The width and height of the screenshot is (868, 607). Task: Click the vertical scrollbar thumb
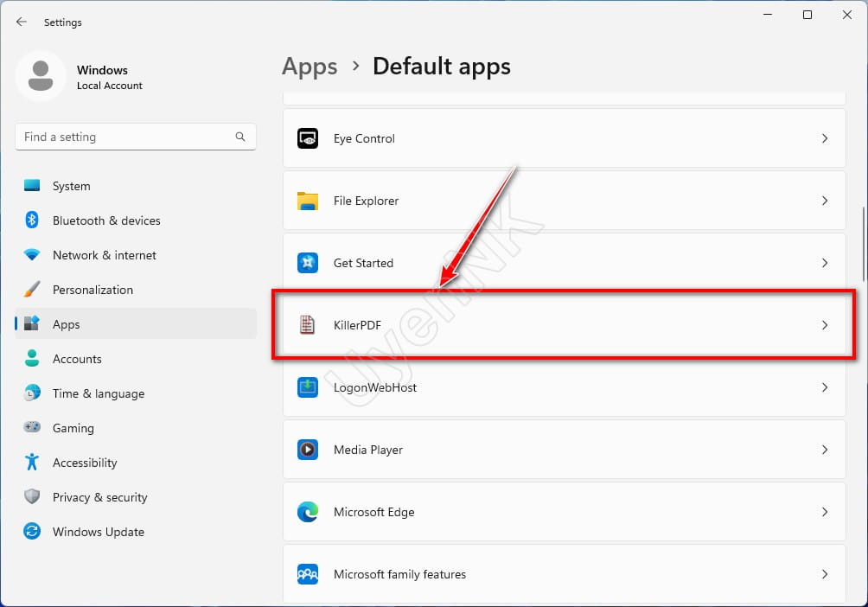pos(864,244)
